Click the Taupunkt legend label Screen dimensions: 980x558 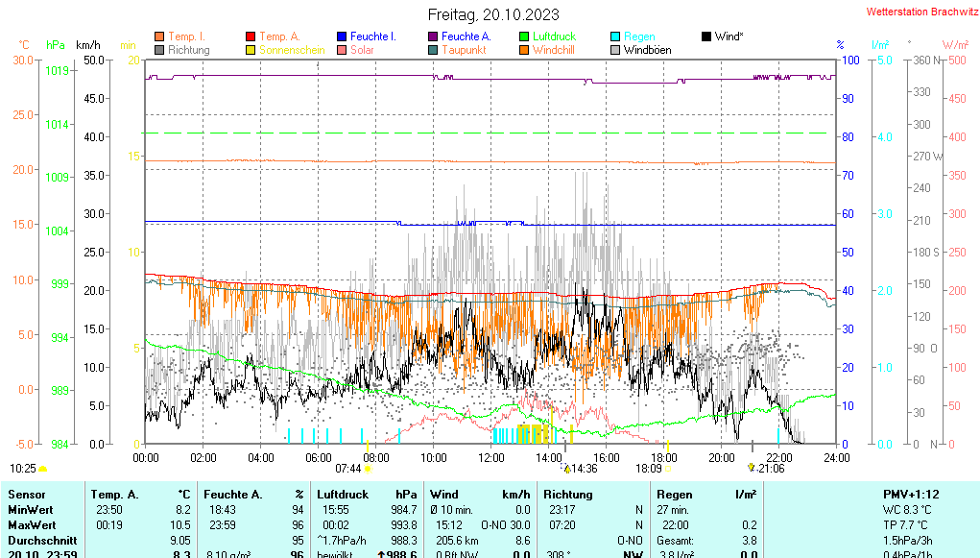(464, 50)
